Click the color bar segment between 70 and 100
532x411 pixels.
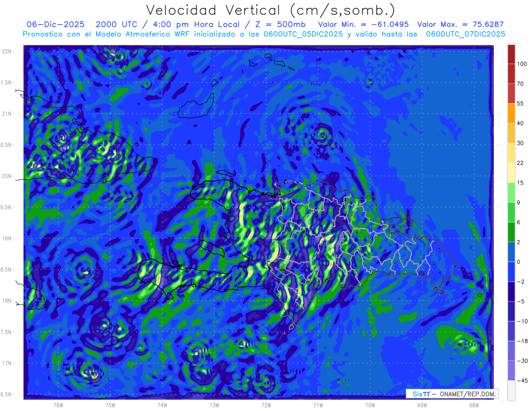(x=511, y=74)
